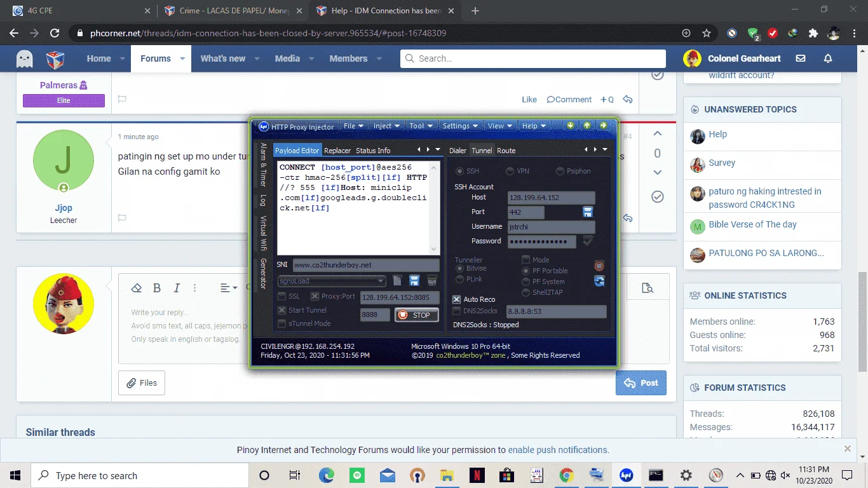868x488 pixels.
Task: Toggle the SSL checkbox
Action: [282, 296]
